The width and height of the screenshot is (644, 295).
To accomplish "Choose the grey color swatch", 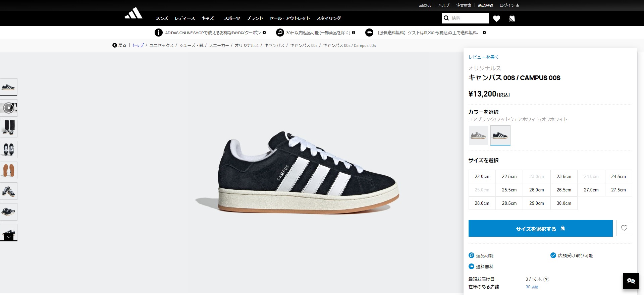I will pos(479,135).
